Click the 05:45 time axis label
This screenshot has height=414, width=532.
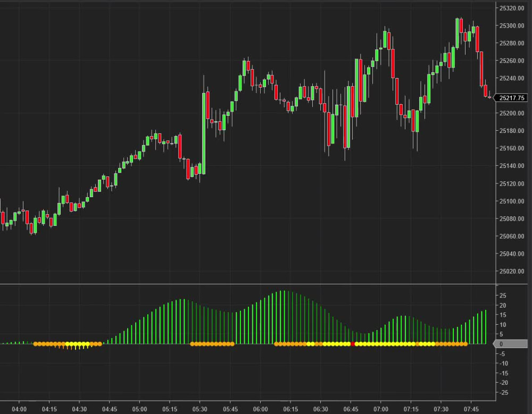point(230,409)
